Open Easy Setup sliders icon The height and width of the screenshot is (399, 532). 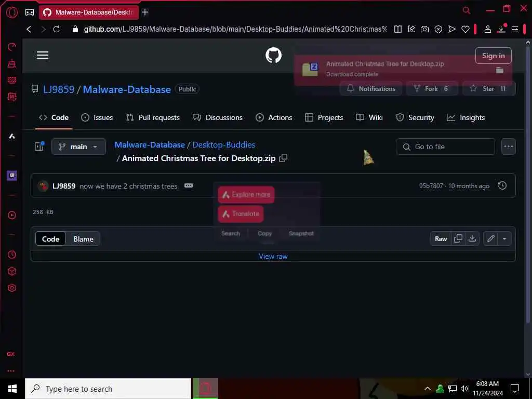click(x=515, y=29)
